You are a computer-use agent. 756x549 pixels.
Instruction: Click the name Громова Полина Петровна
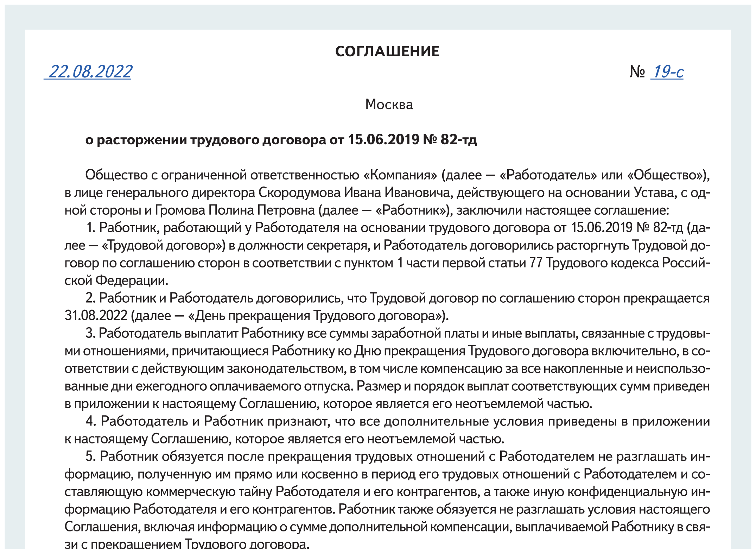point(235,210)
